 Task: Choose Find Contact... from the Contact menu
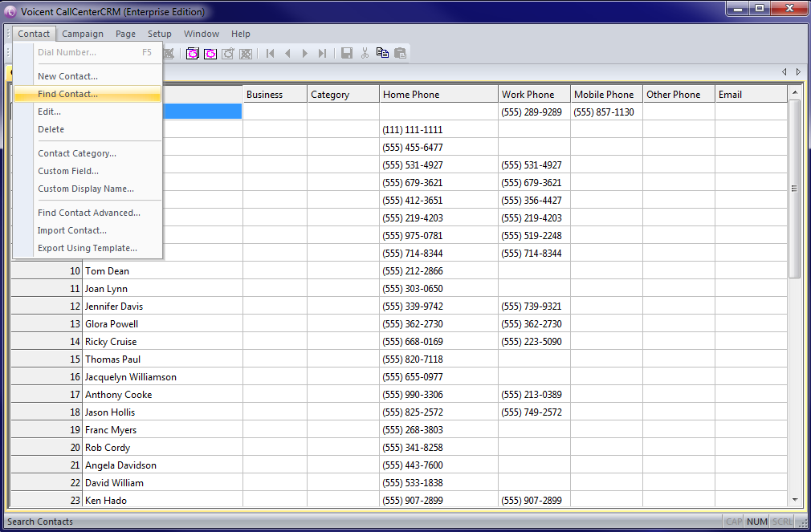pyautogui.click(x=68, y=94)
